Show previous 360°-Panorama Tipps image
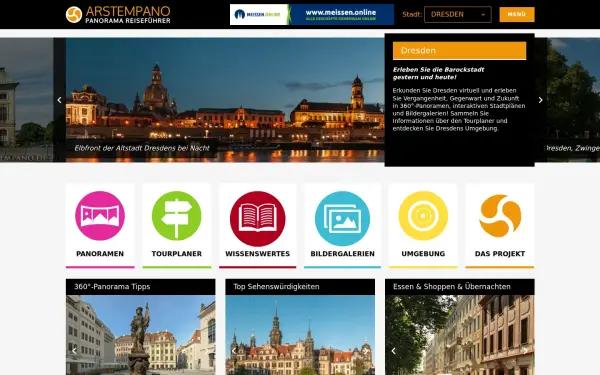 click(x=74, y=351)
